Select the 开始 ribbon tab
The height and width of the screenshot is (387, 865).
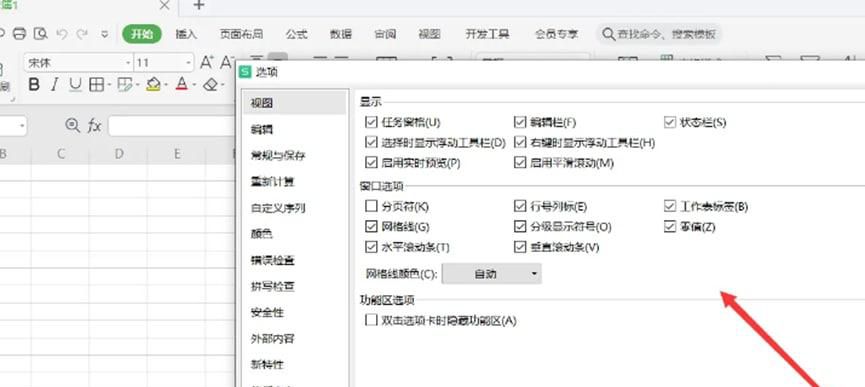coord(142,34)
